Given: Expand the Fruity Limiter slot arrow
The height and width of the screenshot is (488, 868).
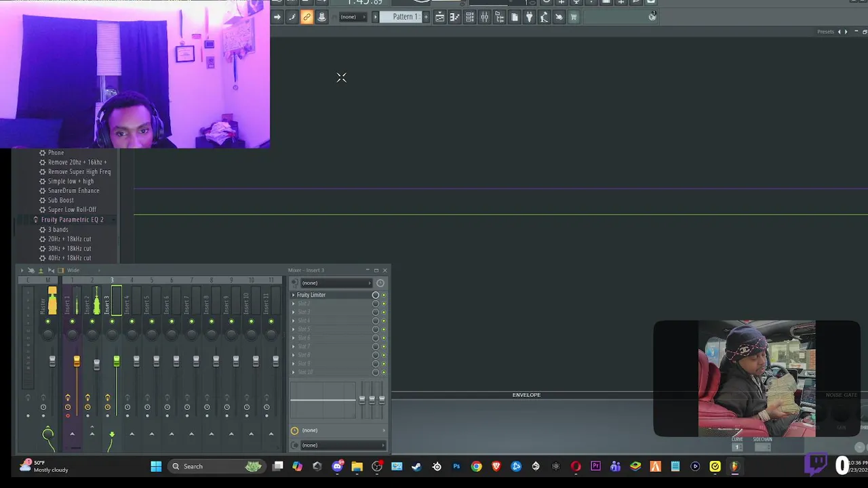Looking at the screenshot, I should (x=294, y=295).
